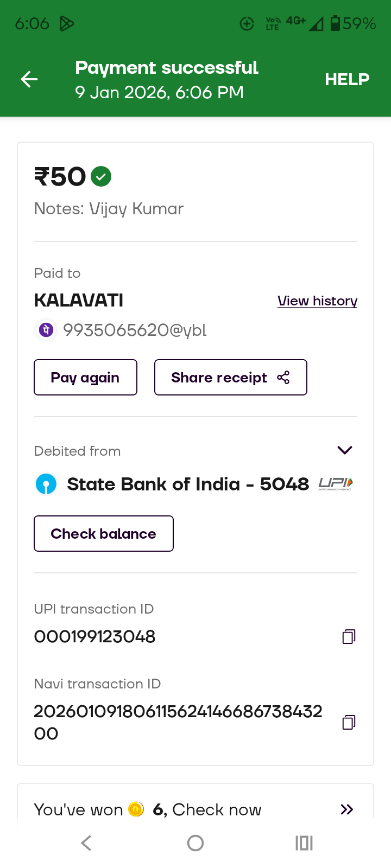391x868 pixels.
Task: Tap the UPI logo next to bank name
Action: (x=335, y=483)
